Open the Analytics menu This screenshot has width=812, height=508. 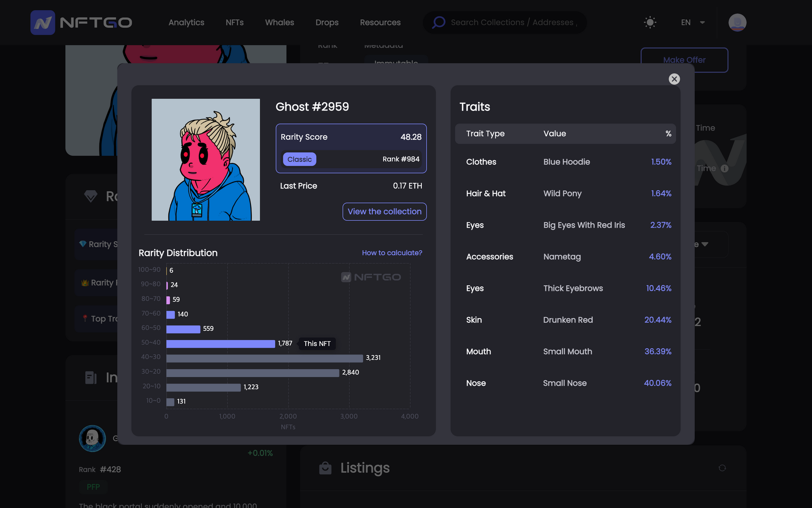point(186,22)
